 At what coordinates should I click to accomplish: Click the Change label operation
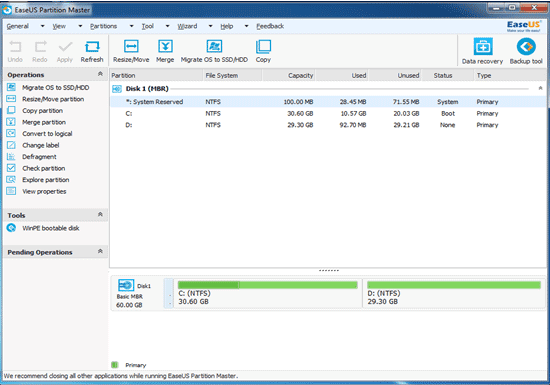coord(41,145)
